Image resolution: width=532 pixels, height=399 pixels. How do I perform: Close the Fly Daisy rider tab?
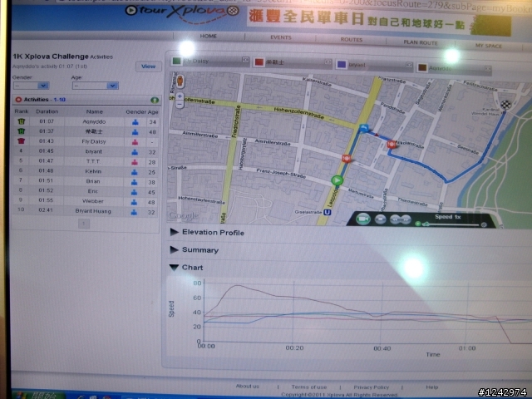pyautogui.click(x=245, y=60)
